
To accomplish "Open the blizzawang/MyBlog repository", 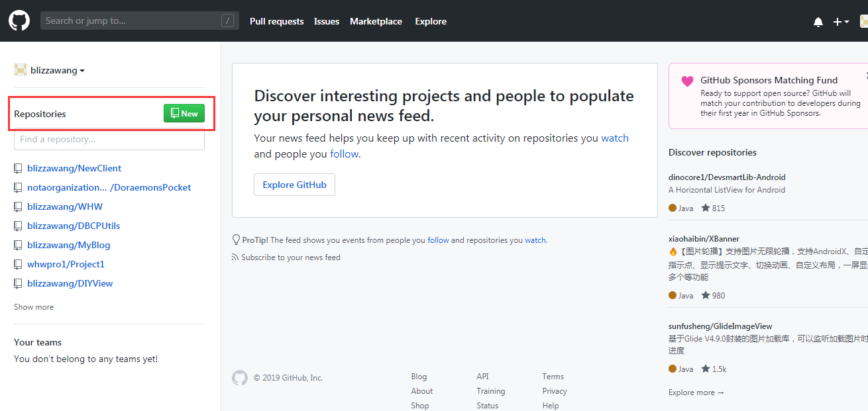I will click(x=69, y=246).
